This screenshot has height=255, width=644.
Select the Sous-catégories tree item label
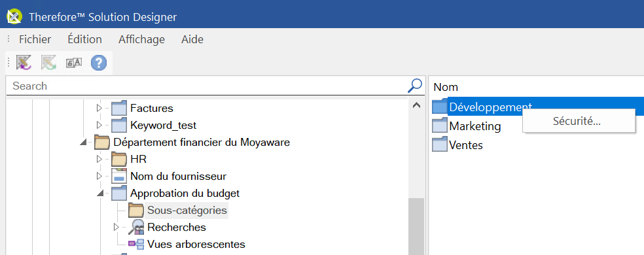[x=187, y=211]
